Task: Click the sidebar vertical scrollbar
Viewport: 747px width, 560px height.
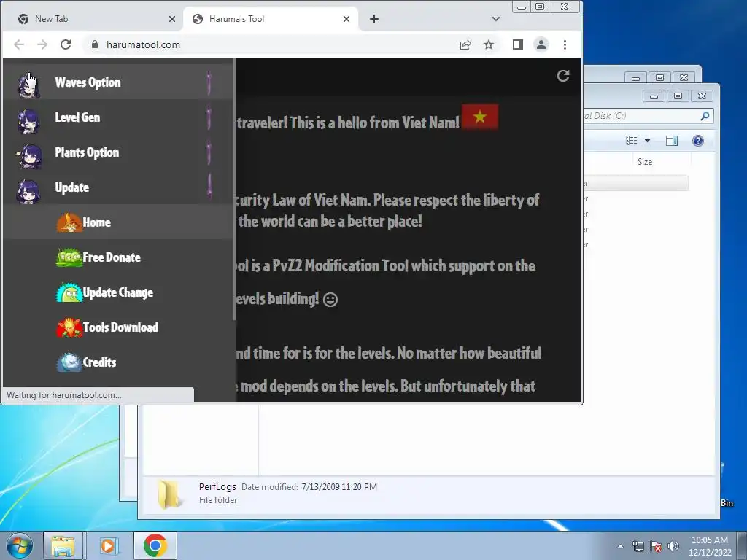Action: (234, 190)
